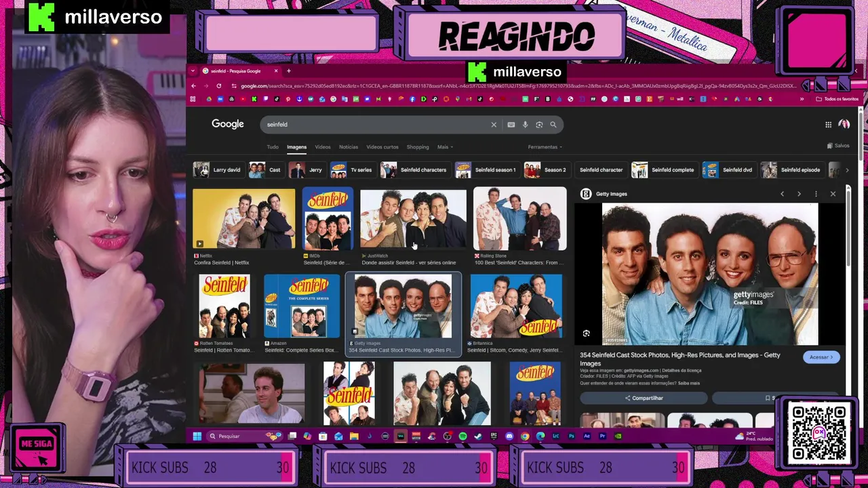The width and height of the screenshot is (868, 488).
Task: Click the Compartilhar button
Action: [x=644, y=398]
